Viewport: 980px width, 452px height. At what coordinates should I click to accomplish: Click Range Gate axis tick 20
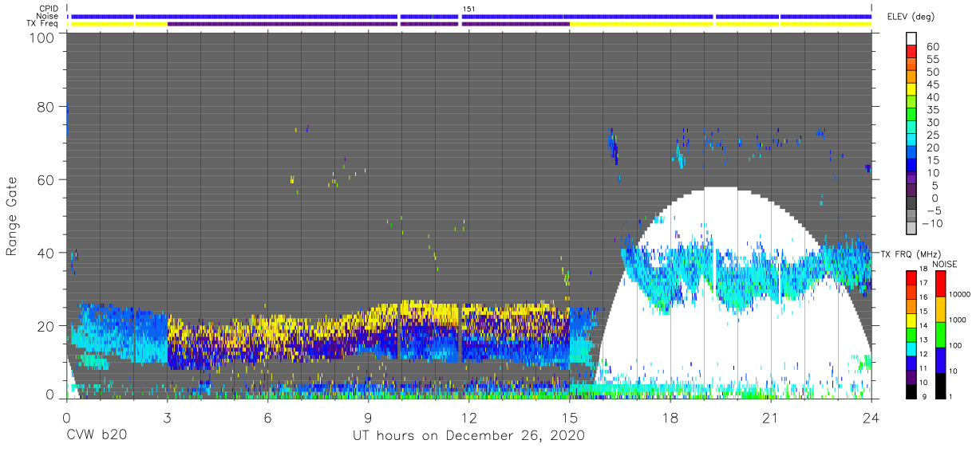click(45, 324)
